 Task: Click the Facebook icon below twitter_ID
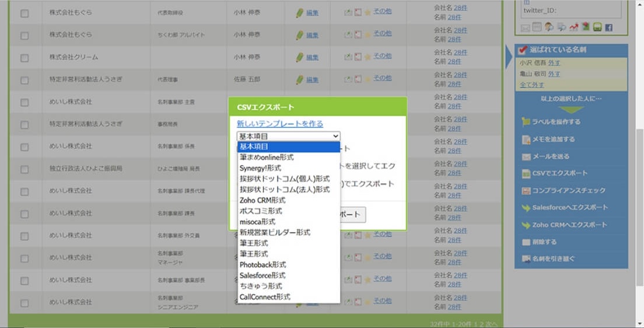click(x=608, y=27)
